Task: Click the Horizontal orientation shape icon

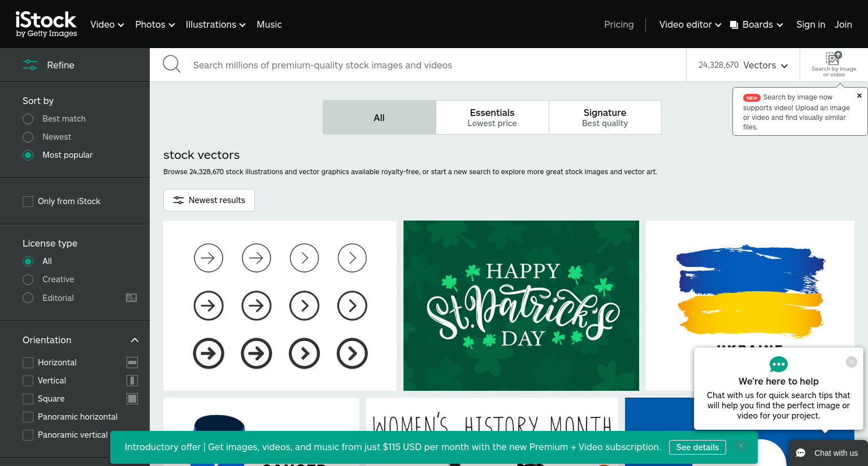Action: click(132, 363)
